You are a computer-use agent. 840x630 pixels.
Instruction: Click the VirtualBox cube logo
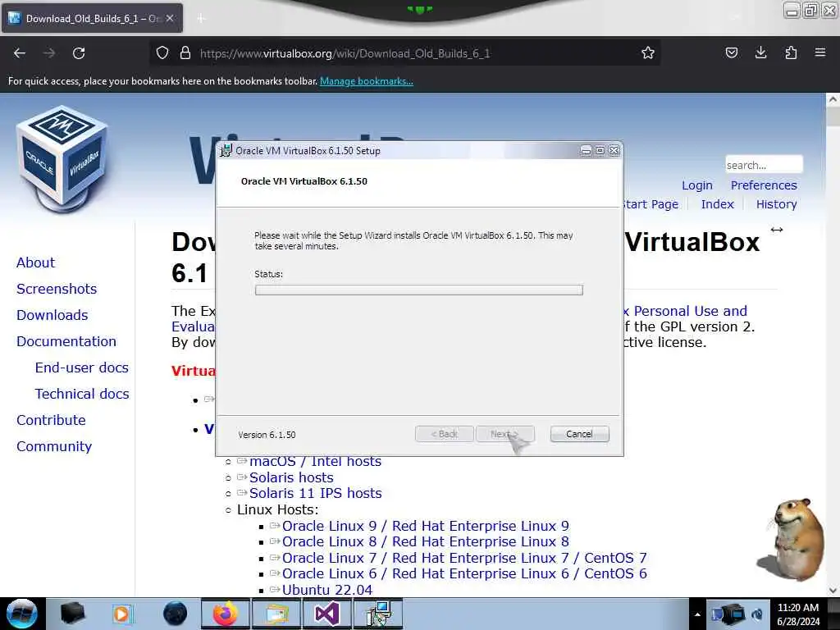(62, 158)
